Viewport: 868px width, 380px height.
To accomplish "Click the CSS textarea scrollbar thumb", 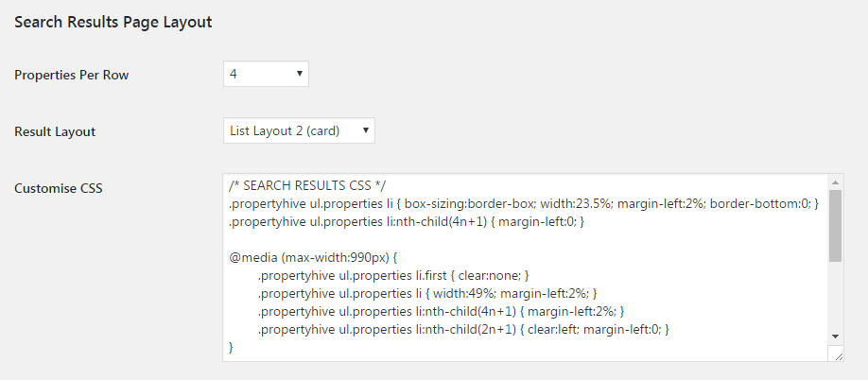I will point(835,226).
